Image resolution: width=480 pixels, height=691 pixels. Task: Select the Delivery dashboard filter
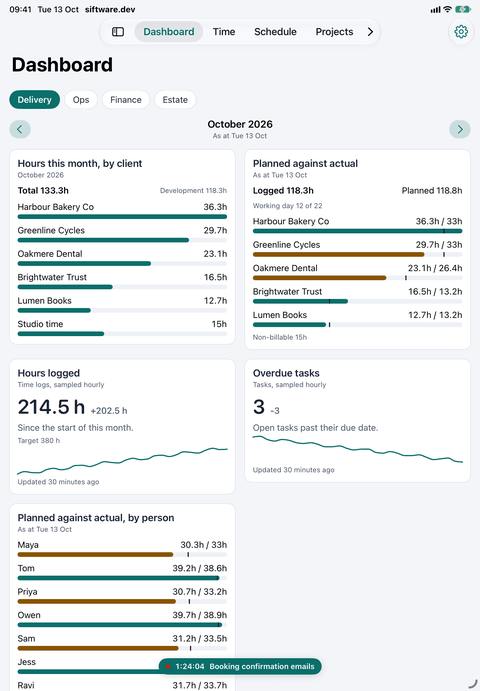[x=34, y=100]
